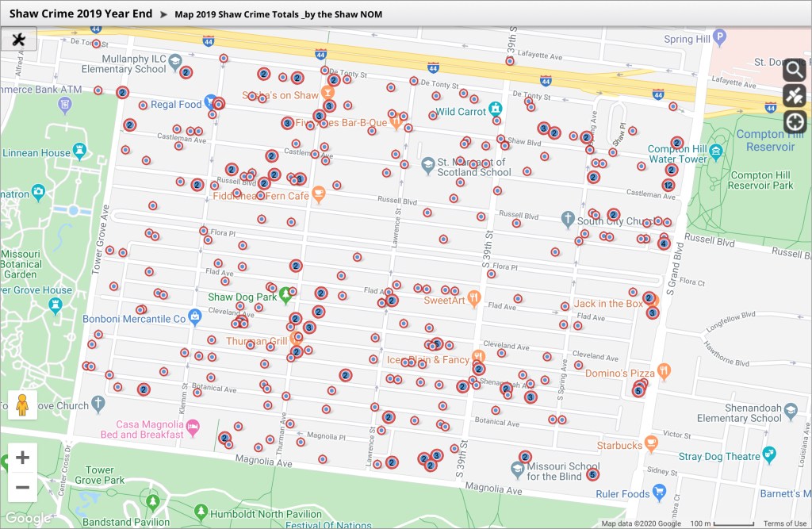This screenshot has height=529, width=812.
Task: Zoom in with the plus button
Action: coord(22,458)
